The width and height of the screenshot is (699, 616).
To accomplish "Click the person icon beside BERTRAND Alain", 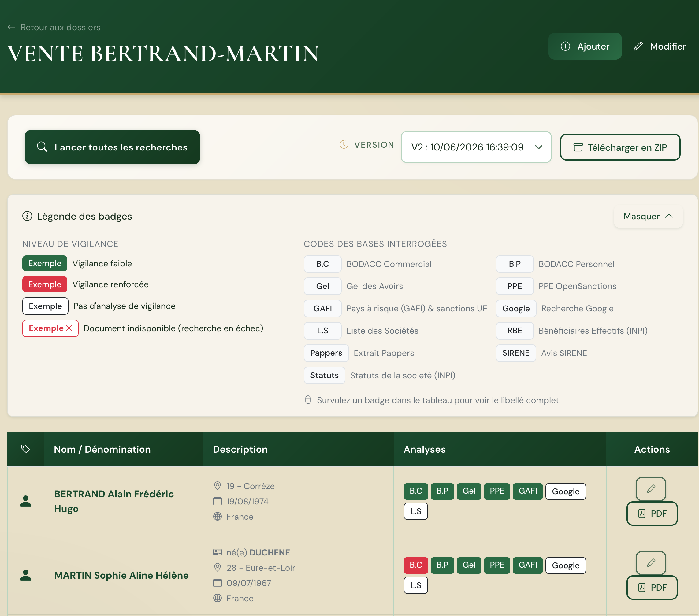I will pos(26,501).
